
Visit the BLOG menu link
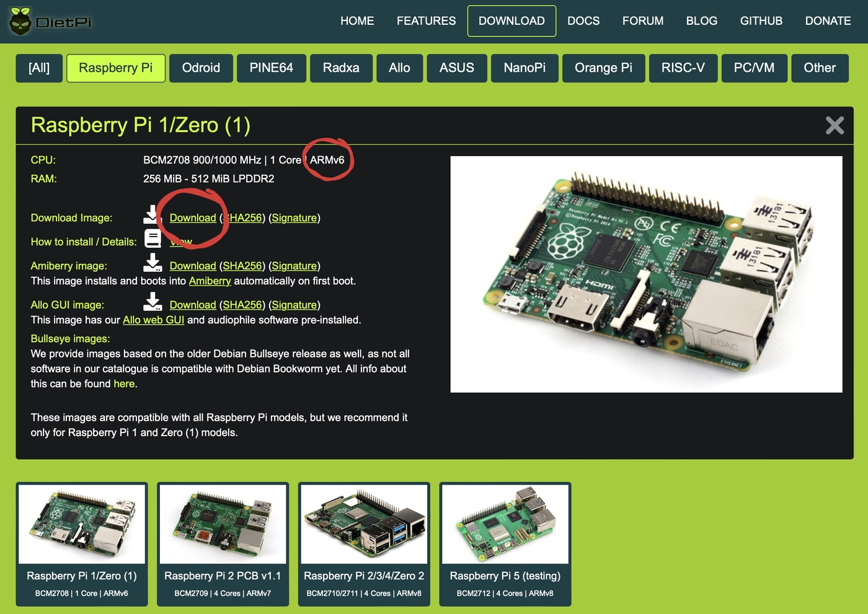coord(702,21)
